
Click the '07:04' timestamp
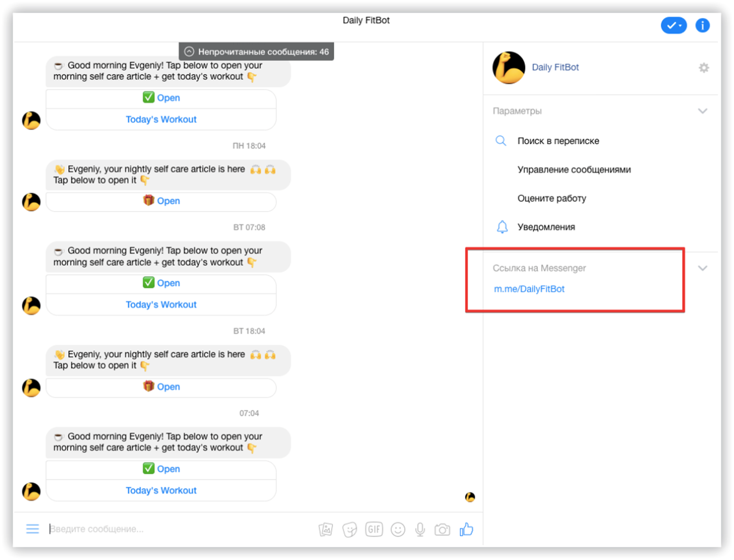[249, 413]
